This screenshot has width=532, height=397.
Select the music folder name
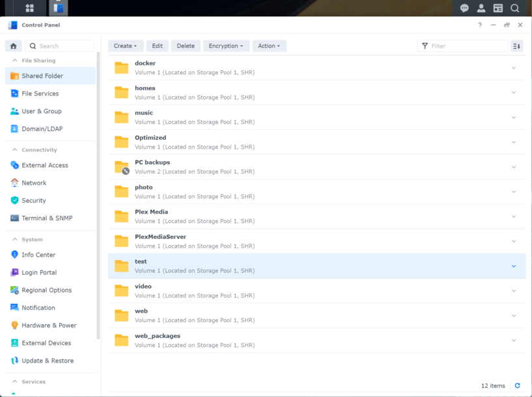coord(144,113)
